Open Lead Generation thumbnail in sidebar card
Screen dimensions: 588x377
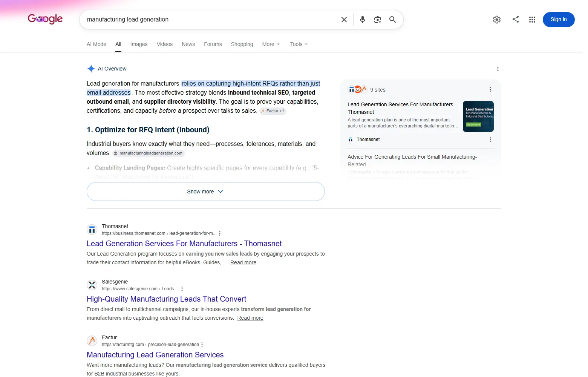coord(478,116)
